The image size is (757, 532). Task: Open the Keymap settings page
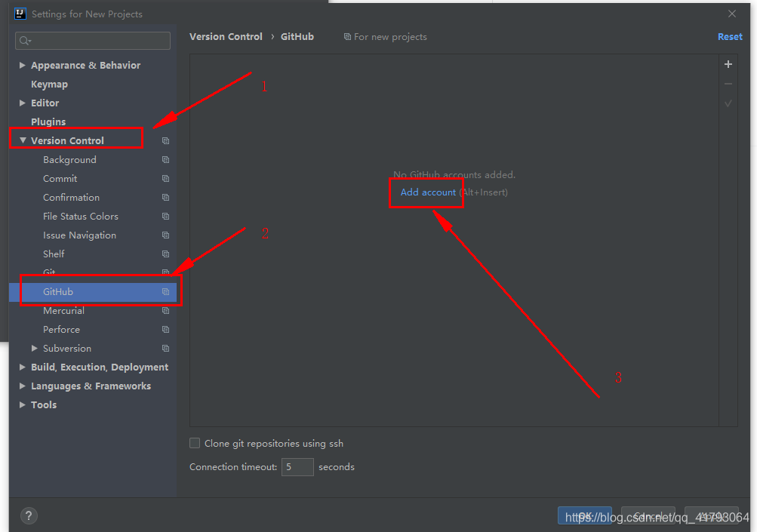(x=49, y=85)
